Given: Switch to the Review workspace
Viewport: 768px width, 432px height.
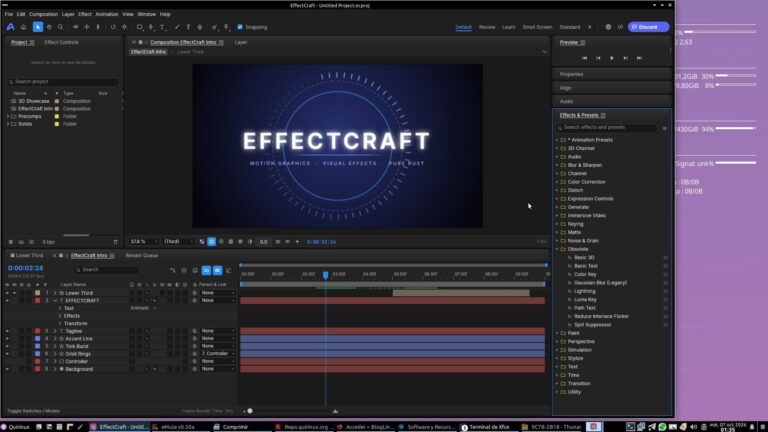Looking at the screenshot, I should click(487, 27).
